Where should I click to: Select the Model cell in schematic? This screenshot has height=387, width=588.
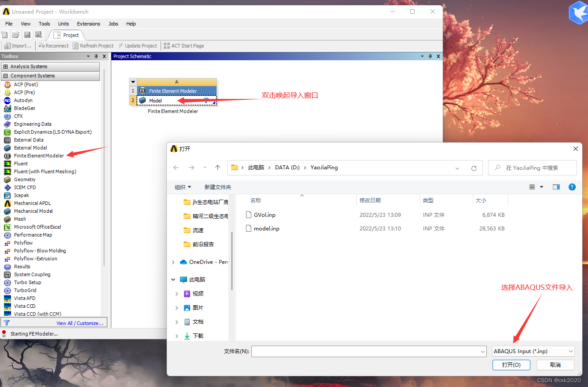(176, 101)
